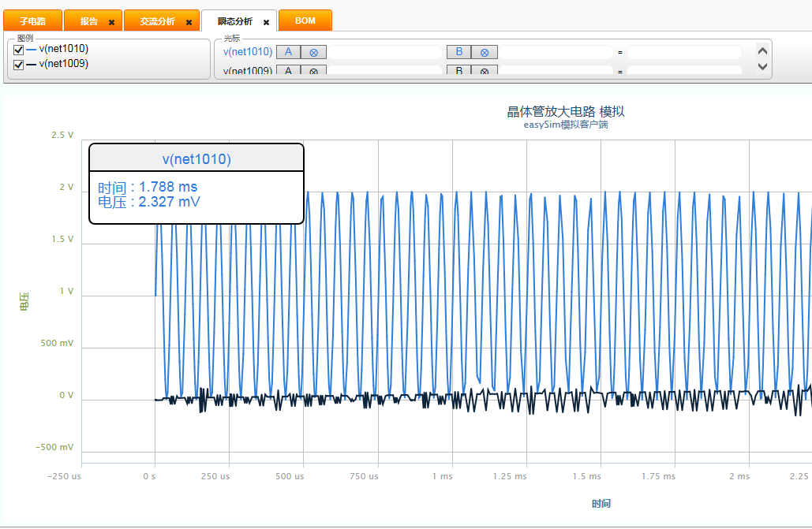Viewport: 812px width, 529px height.
Task: Click the tooltip voltage value 2.327 mV
Action: (169, 202)
